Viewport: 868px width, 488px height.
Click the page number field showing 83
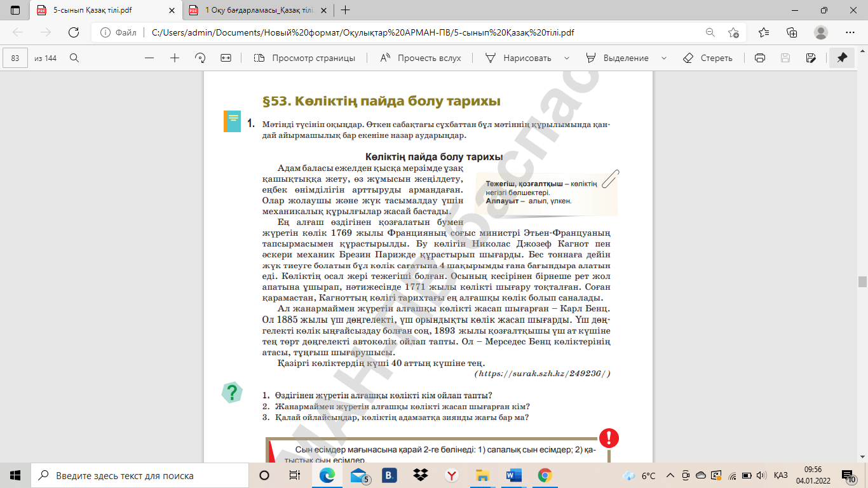[16, 58]
